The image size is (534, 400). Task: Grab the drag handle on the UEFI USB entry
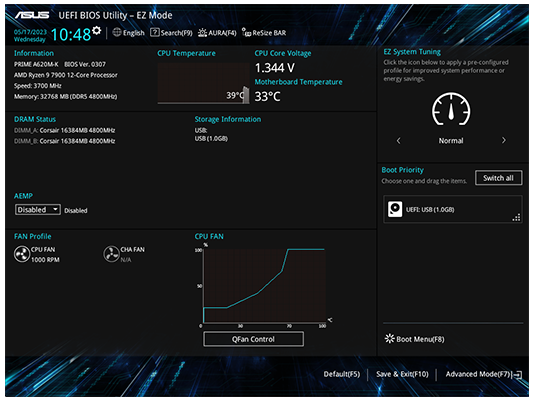(516, 218)
